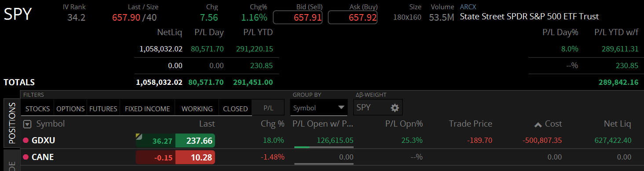This screenshot has width=644, height=171.
Task: Click the Ask (Buy) 657.92 button
Action: [x=353, y=18]
